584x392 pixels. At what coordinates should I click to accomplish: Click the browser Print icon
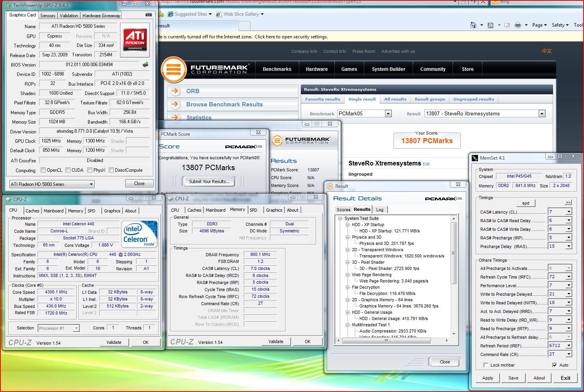(518, 25)
